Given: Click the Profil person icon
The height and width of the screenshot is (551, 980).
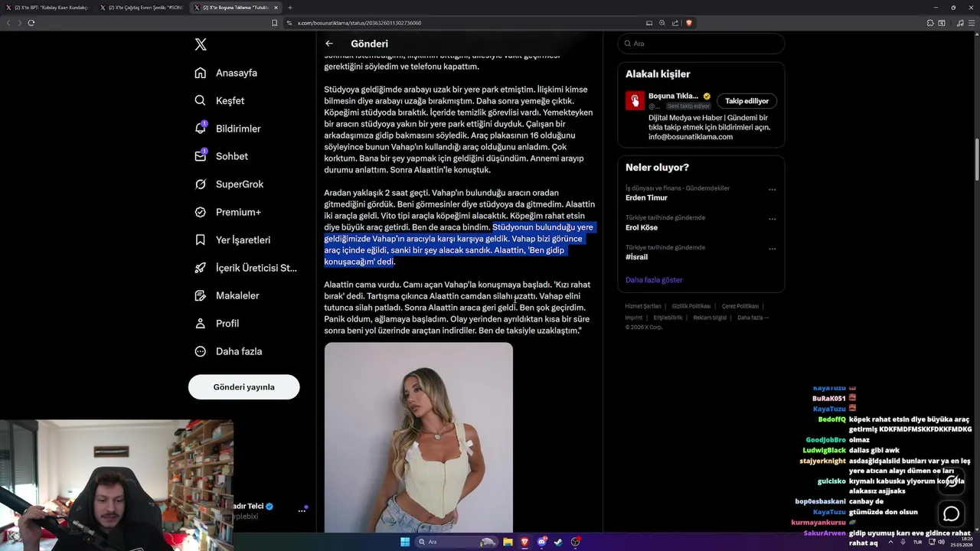Looking at the screenshot, I should (x=201, y=323).
